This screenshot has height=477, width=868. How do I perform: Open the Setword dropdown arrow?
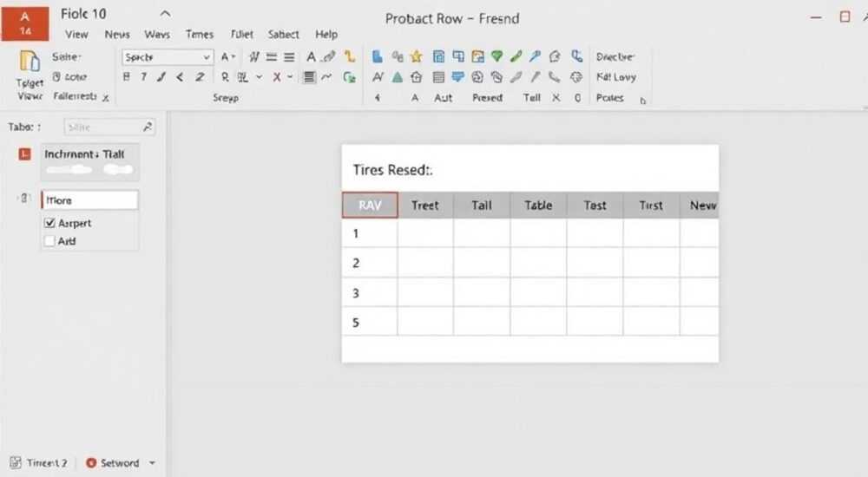(152, 463)
